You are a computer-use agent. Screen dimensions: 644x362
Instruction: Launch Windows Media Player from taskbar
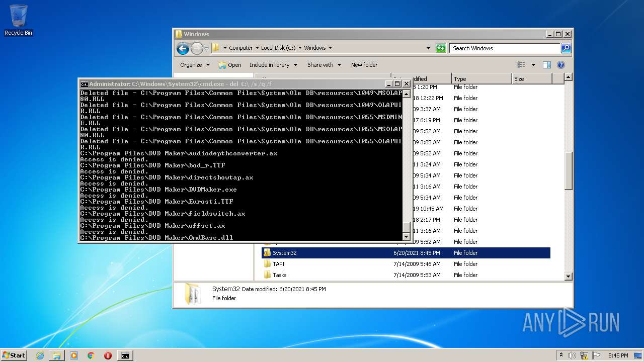point(74,355)
